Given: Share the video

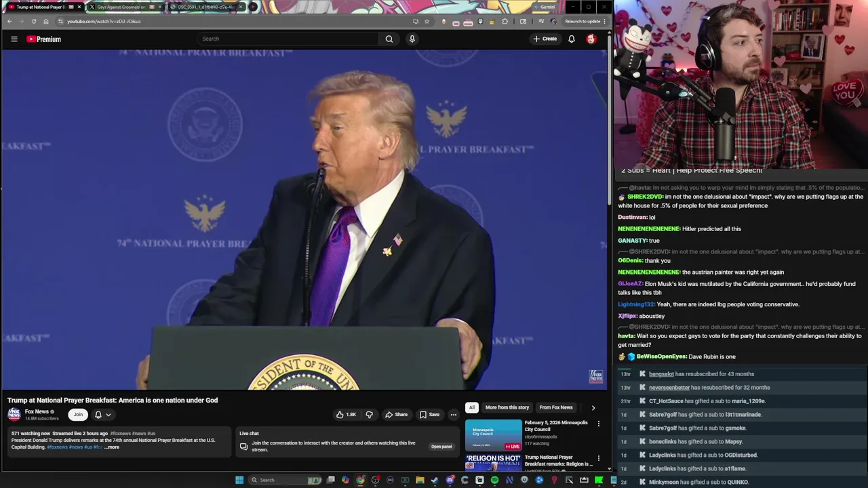Looking at the screenshot, I should pos(397,415).
